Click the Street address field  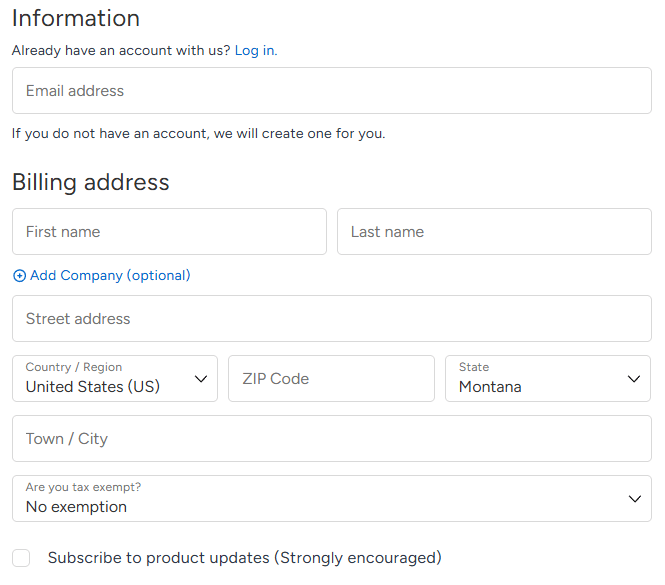[x=331, y=319]
